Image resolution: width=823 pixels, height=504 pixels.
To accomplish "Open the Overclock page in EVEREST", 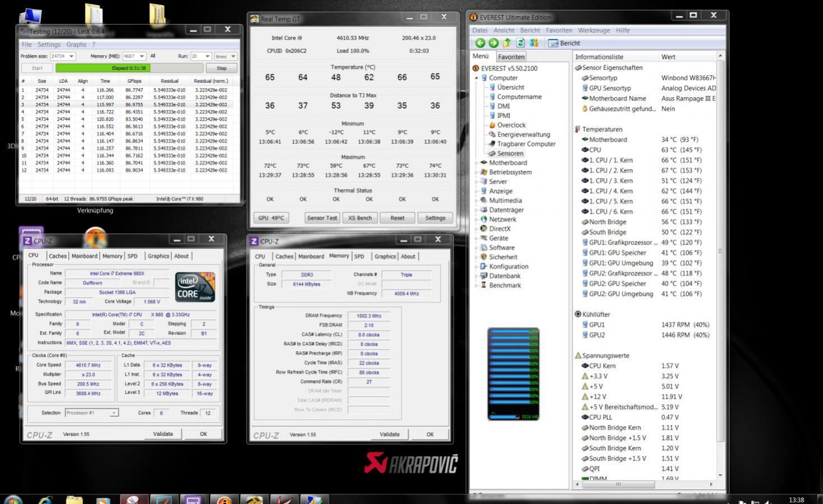I will (x=507, y=125).
